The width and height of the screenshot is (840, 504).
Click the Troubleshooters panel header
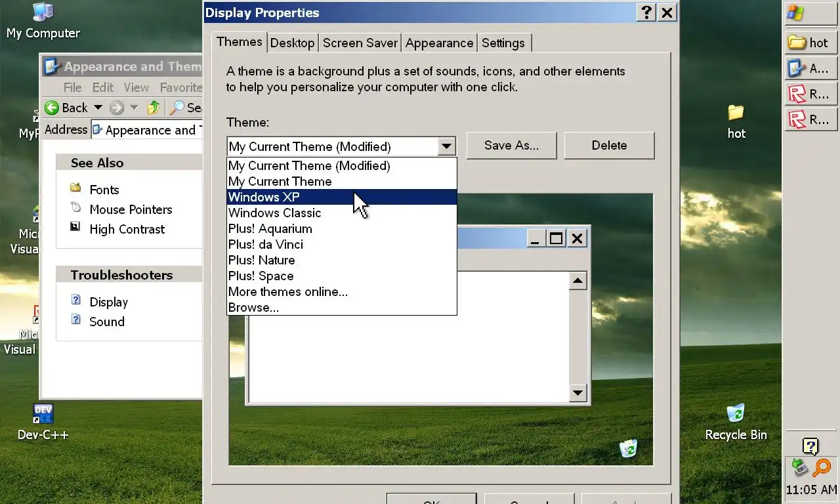coord(129,275)
